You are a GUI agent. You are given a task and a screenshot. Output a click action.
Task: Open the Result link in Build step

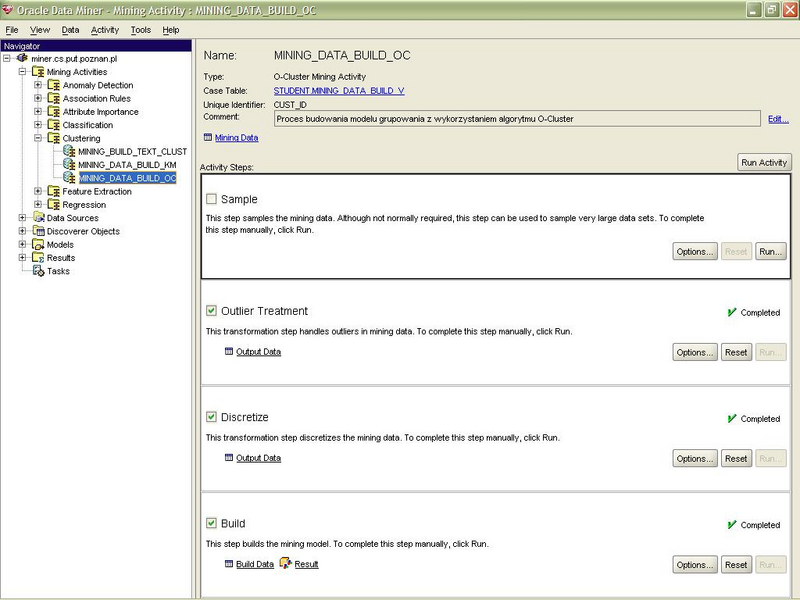(306, 564)
